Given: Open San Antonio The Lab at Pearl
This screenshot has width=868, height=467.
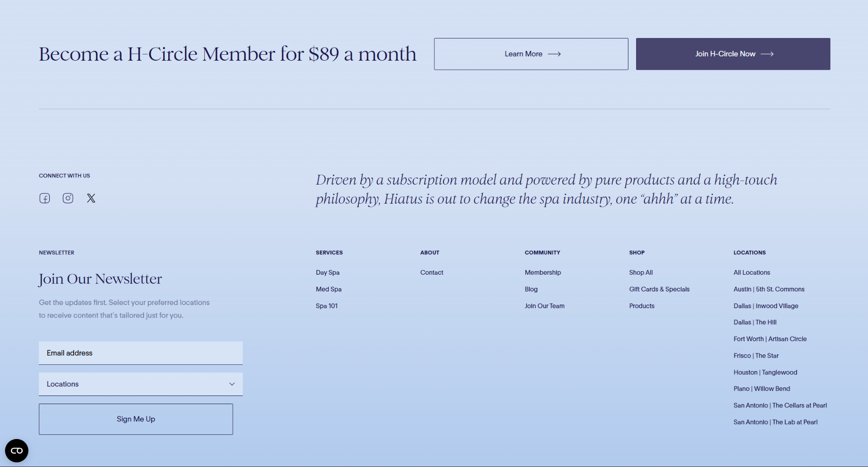Looking at the screenshot, I should 776,422.
